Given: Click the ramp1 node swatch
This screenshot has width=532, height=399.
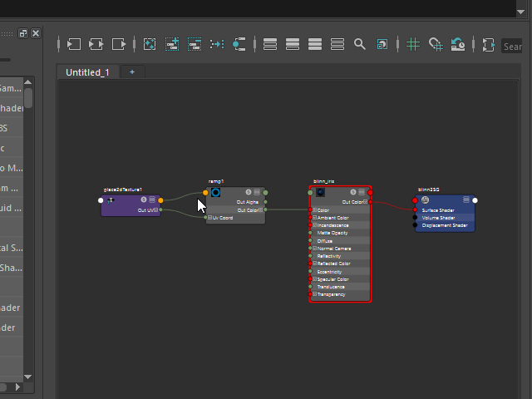Looking at the screenshot, I should (215, 193).
